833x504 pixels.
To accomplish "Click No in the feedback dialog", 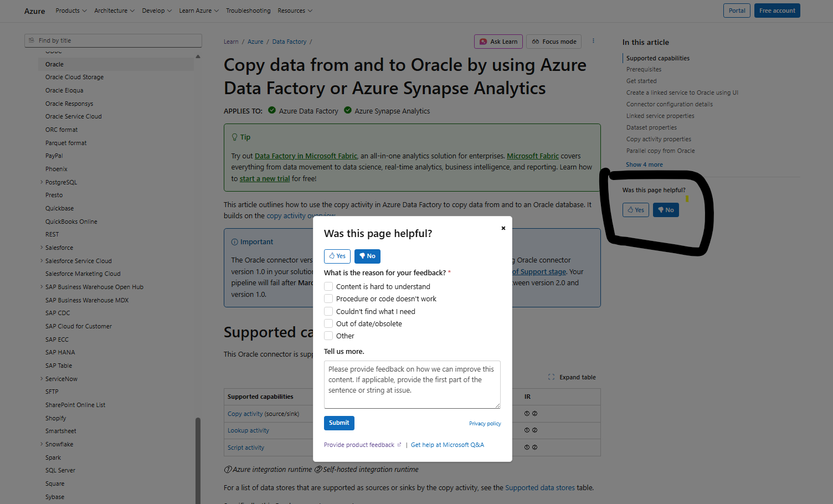I will (367, 256).
